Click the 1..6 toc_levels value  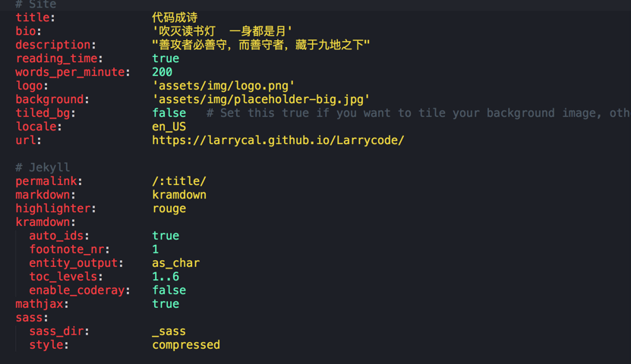[x=166, y=277]
